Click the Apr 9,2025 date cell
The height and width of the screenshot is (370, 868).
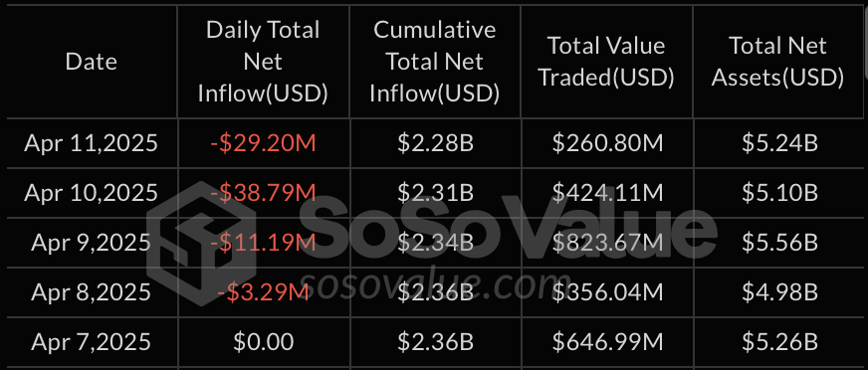point(92,243)
